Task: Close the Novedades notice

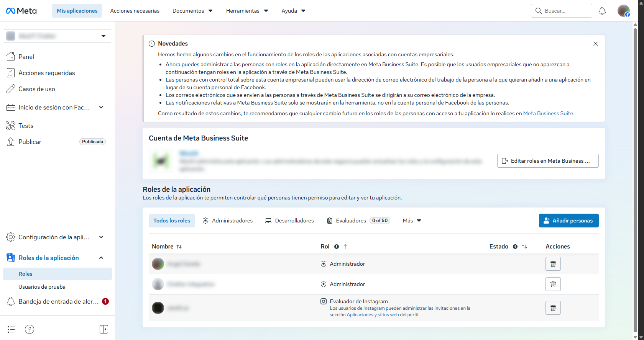Action: tap(596, 44)
